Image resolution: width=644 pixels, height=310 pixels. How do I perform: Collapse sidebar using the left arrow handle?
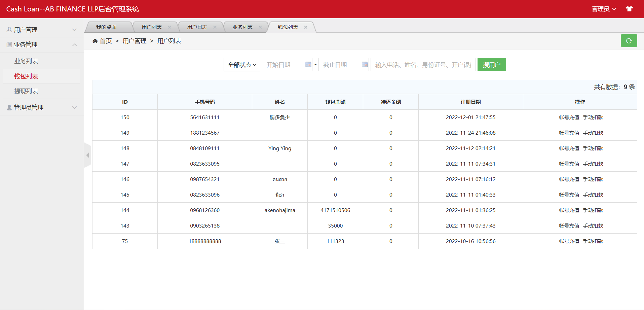[x=87, y=155]
